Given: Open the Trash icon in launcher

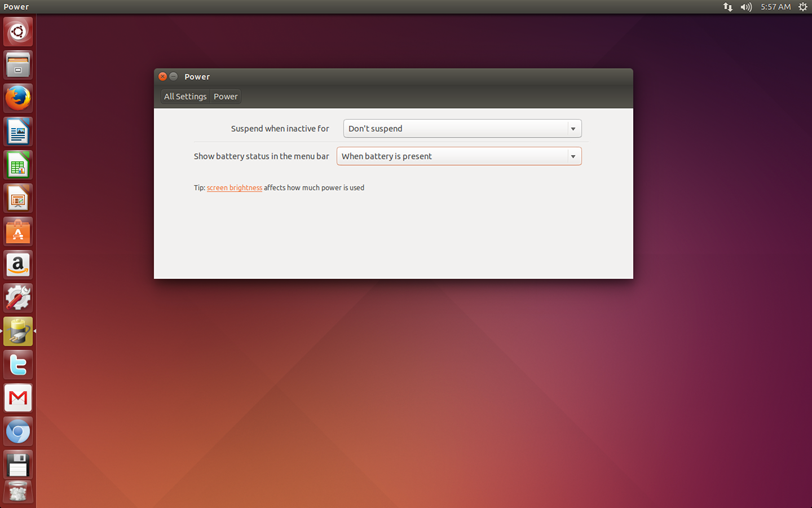Looking at the screenshot, I should click(x=18, y=492).
